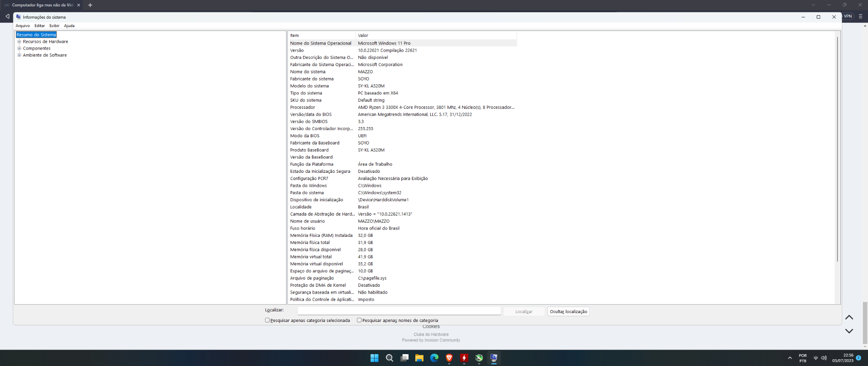This screenshot has width=868, height=366.
Task: Click the scroll-down chevron on the page
Action: (x=849, y=331)
